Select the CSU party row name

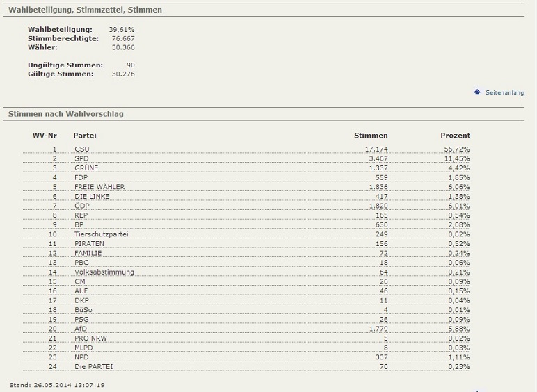(x=82, y=149)
